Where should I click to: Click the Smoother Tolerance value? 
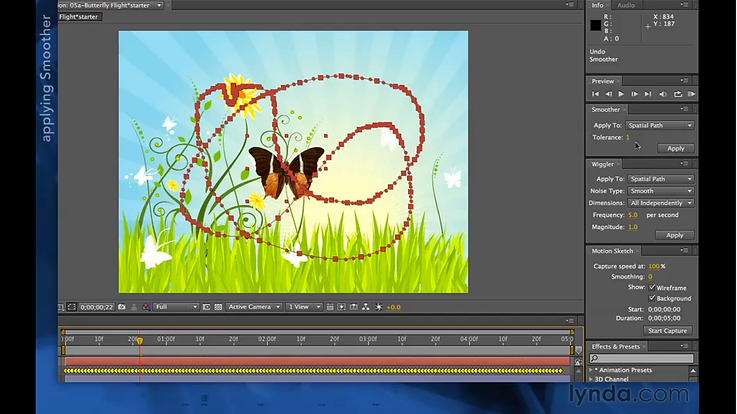(x=627, y=137)
